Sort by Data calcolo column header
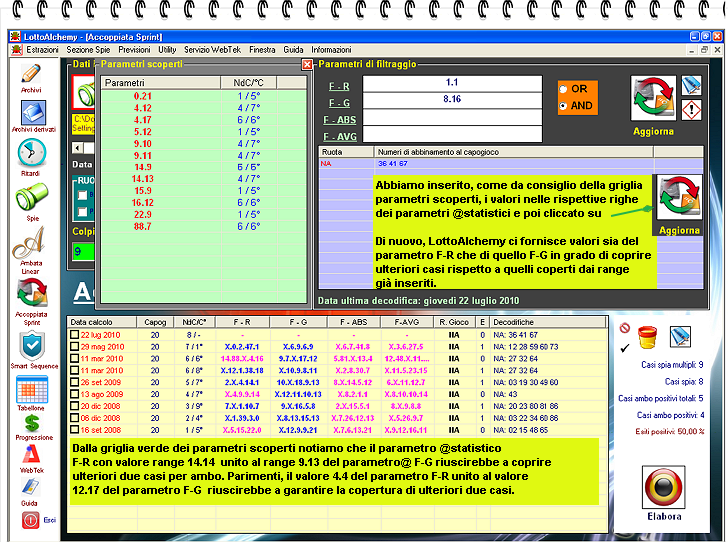The height and width of the screenshot is (542, 728). coord(102,322)
